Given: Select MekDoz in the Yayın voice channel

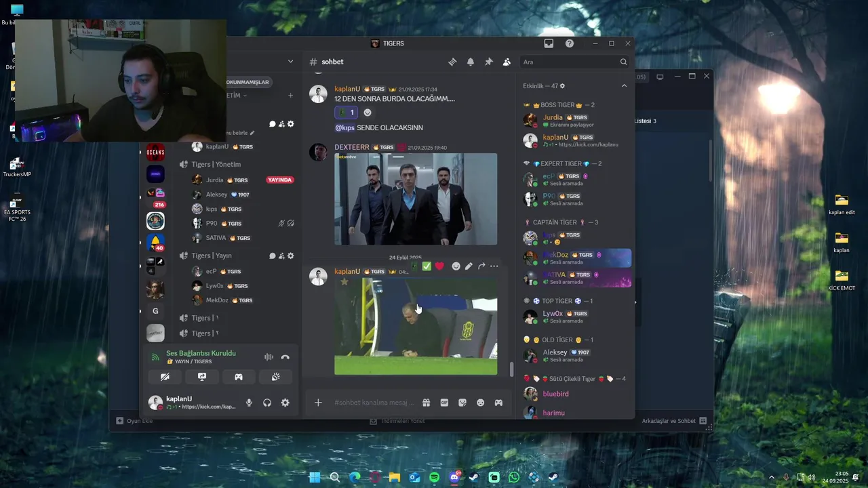Looking at the screenshot, I should 217,300.
